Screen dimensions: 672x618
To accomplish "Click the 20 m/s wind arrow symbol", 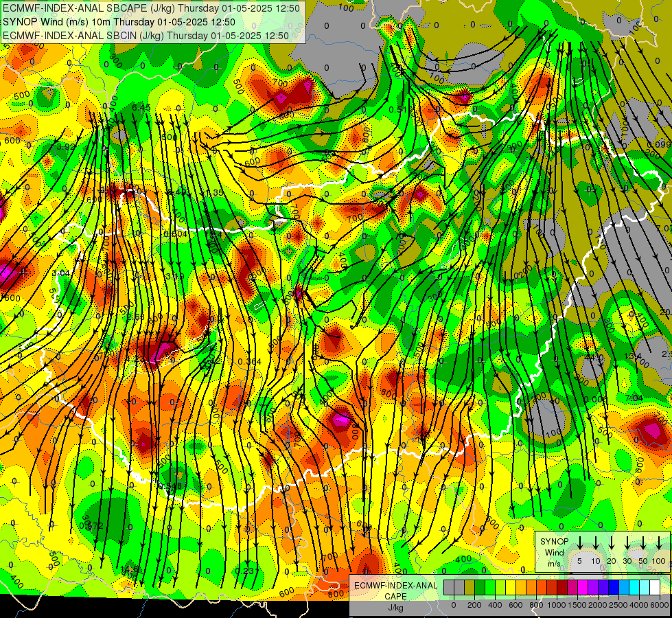I will pos(612,542).
